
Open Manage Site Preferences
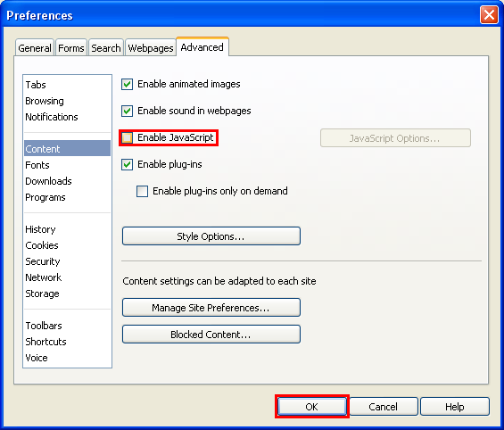pyautogui.click(x=211, y=308)
